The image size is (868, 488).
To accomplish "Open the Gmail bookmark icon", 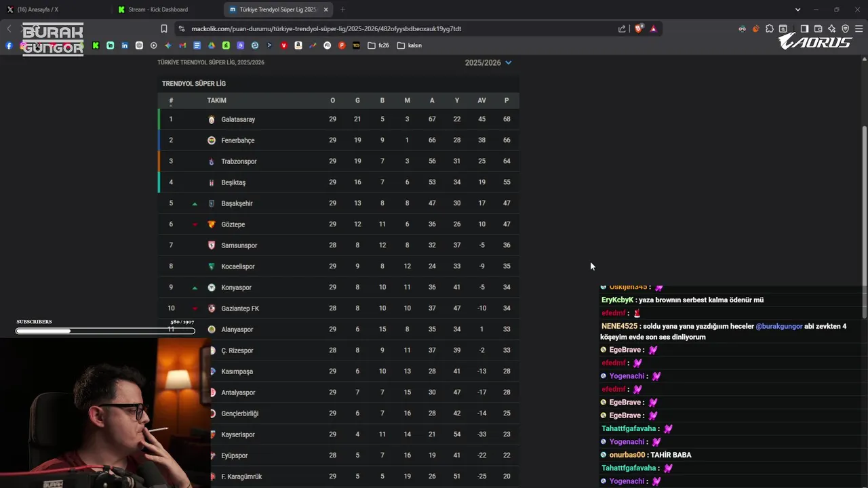I will click(182, 45).
